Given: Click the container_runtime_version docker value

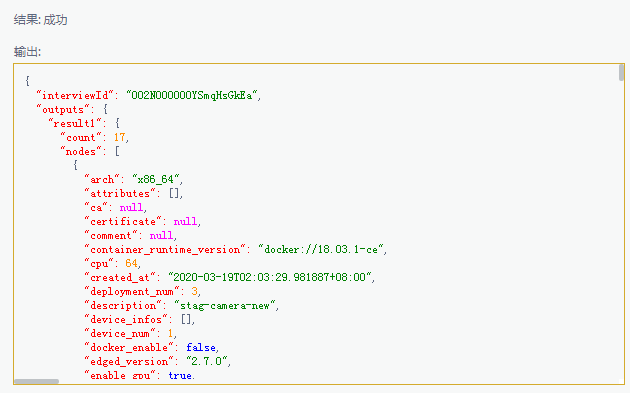Looking at the screenshot, I should coord(321,250).
